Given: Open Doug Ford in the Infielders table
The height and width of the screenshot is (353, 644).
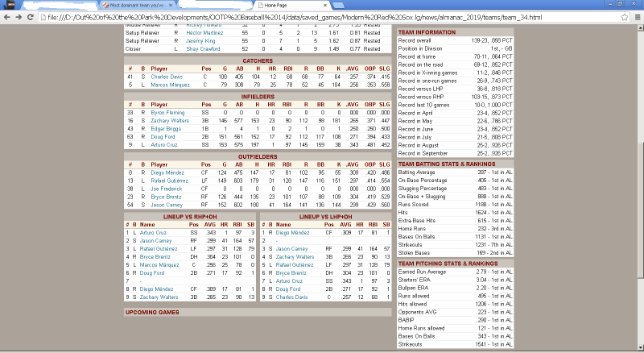Looking at the screenshot, I should coord(163,135).
